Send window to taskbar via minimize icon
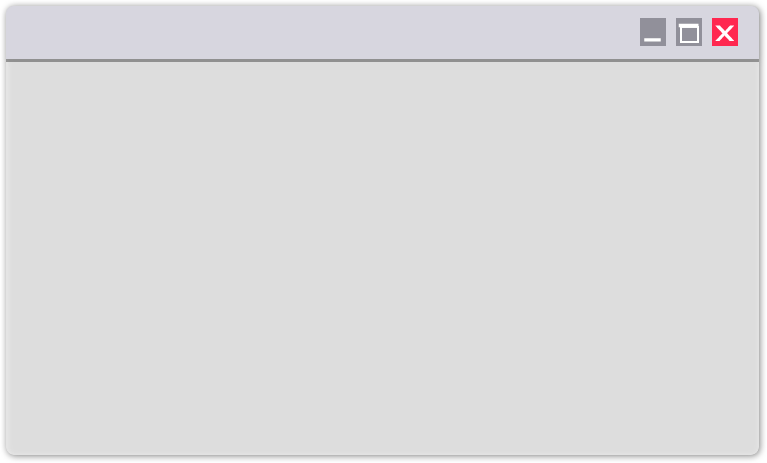The height and width of the screenshot is (463, 767). point(653,32)
